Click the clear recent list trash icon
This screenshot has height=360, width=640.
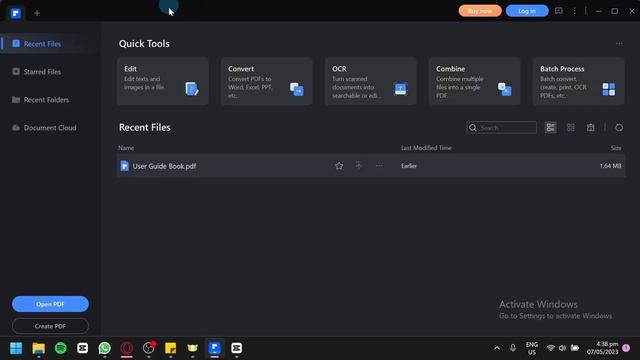pos(591,128)
